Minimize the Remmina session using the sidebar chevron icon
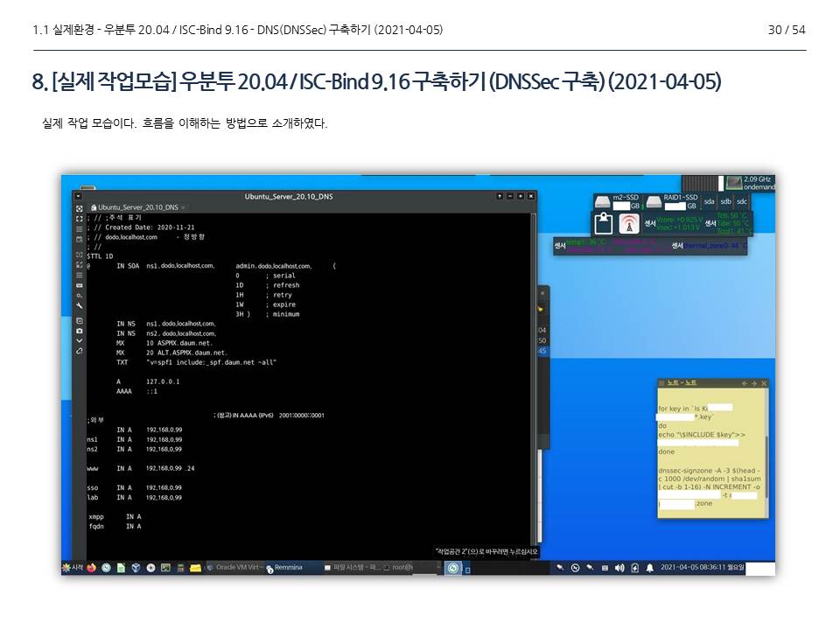The image size is (840, 630). (80, 340)
